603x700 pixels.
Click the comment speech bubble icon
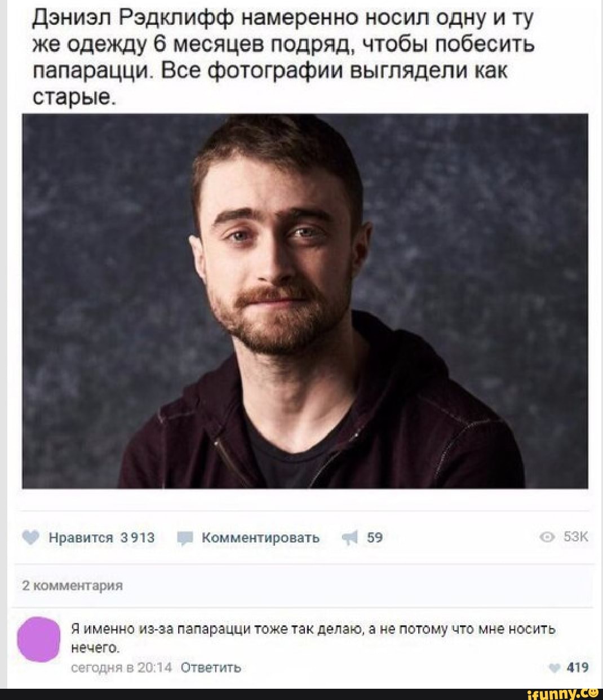pos(184,539)
